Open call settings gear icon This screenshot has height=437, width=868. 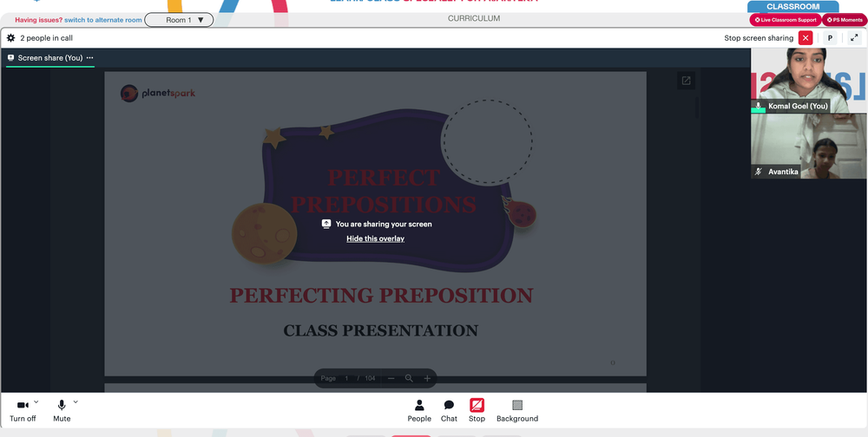coord(10,38)
